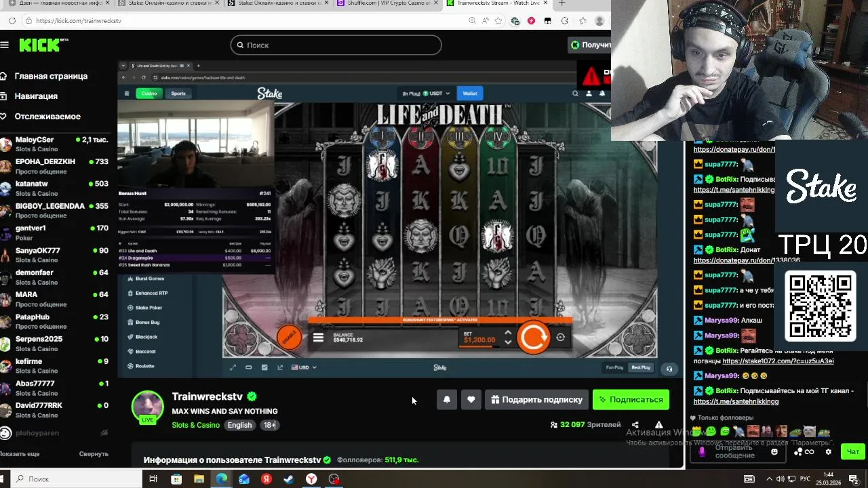Click Stake support headset icon
The height and width of the screenshot is (488, 868).
pos(669,369)
